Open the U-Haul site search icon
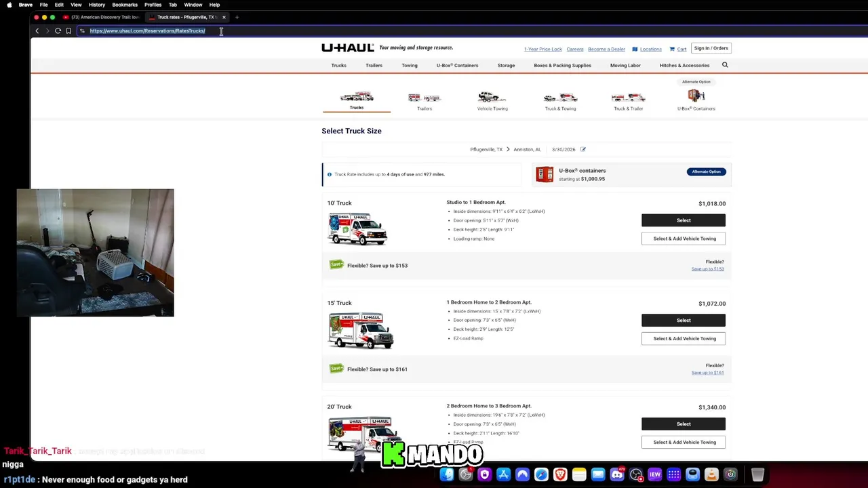The image size is (868, 488). (725, 65)
